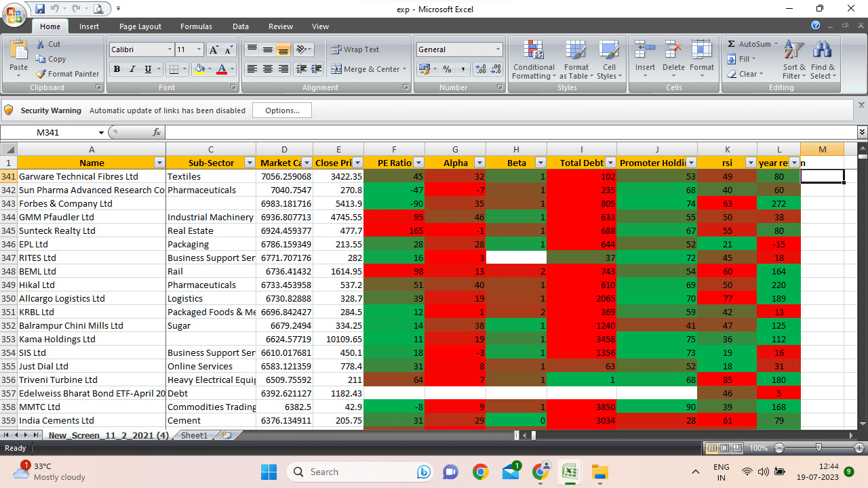Align text to the right

coord(283,69)
